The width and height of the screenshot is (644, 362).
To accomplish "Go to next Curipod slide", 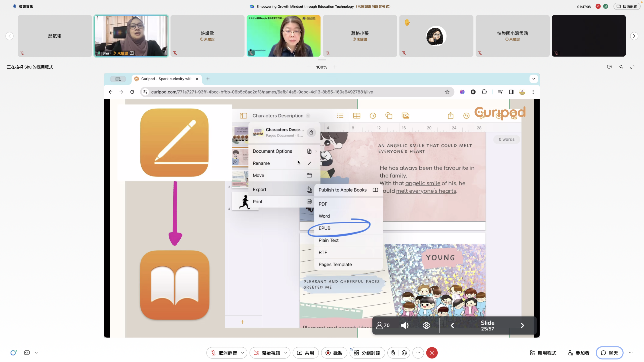I will 522,326.
